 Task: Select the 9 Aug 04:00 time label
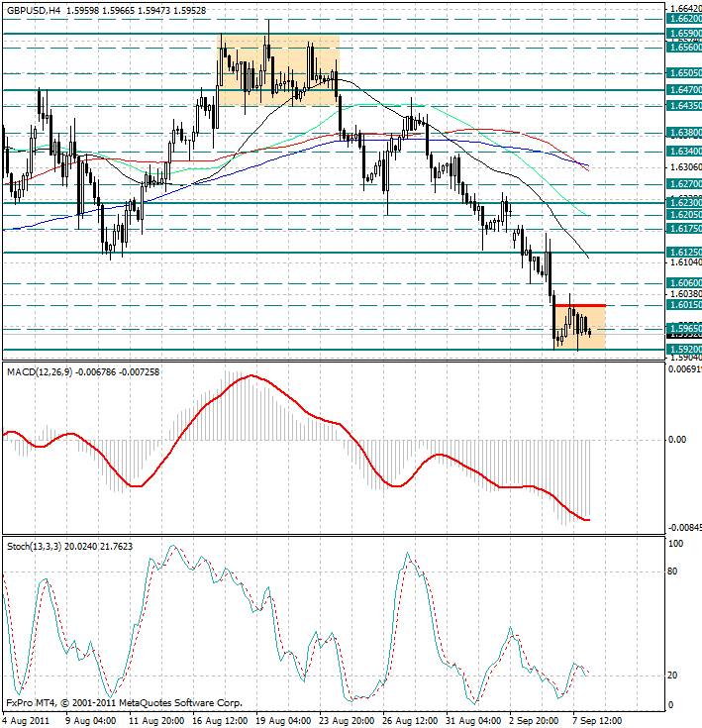tap(91, 721)
